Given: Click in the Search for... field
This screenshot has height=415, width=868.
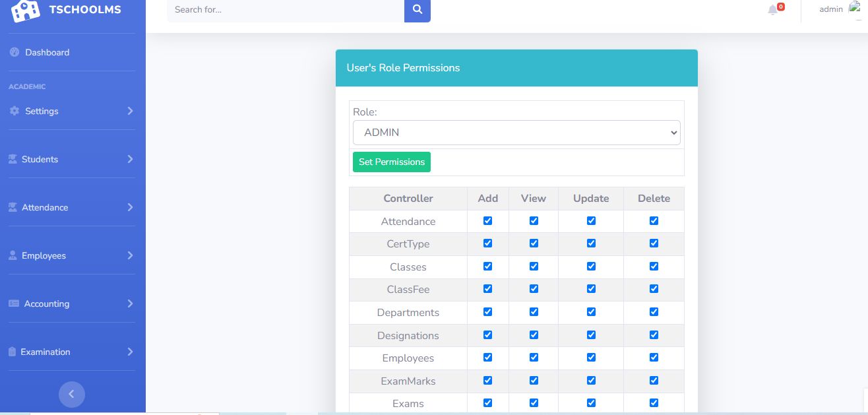Looking at the screenshot, I should (286, 10).
